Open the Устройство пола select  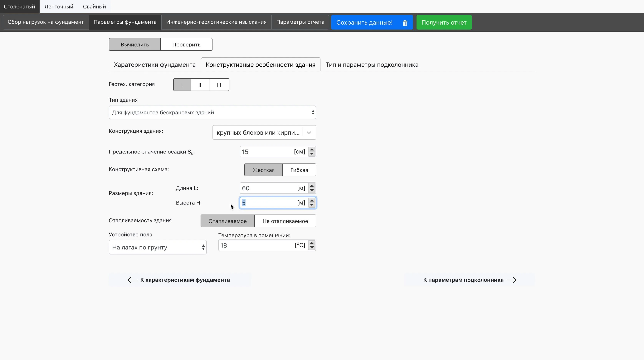[158, 247]
